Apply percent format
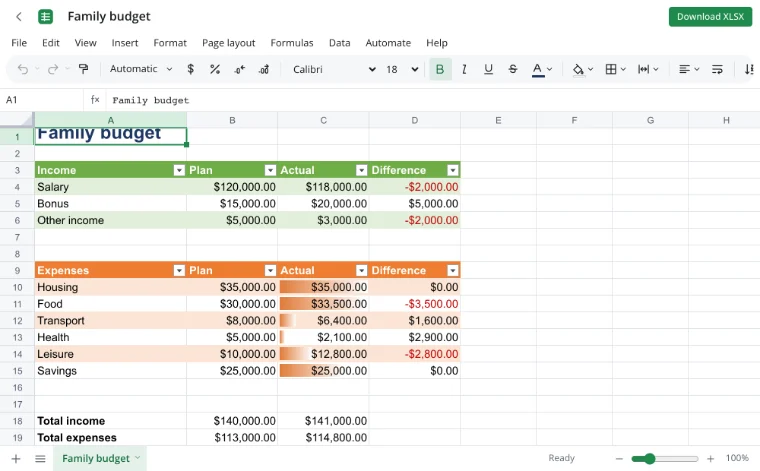Viewport: 760px width, 471px height. click(x=215, y=69)
